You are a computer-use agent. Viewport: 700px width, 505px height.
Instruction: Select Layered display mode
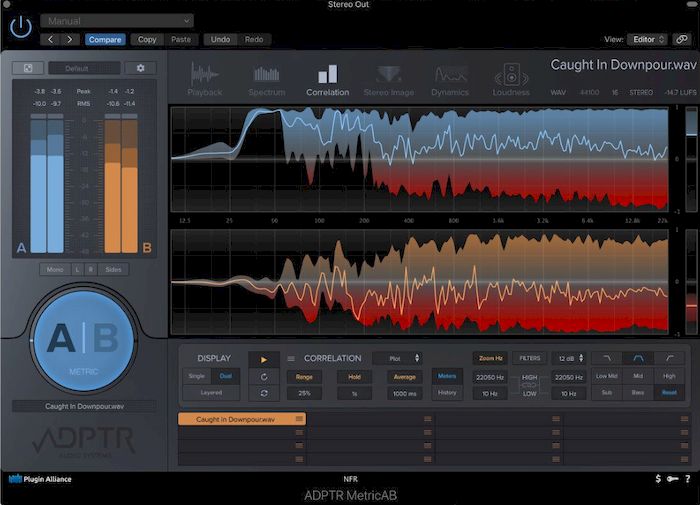coord(211,392)
